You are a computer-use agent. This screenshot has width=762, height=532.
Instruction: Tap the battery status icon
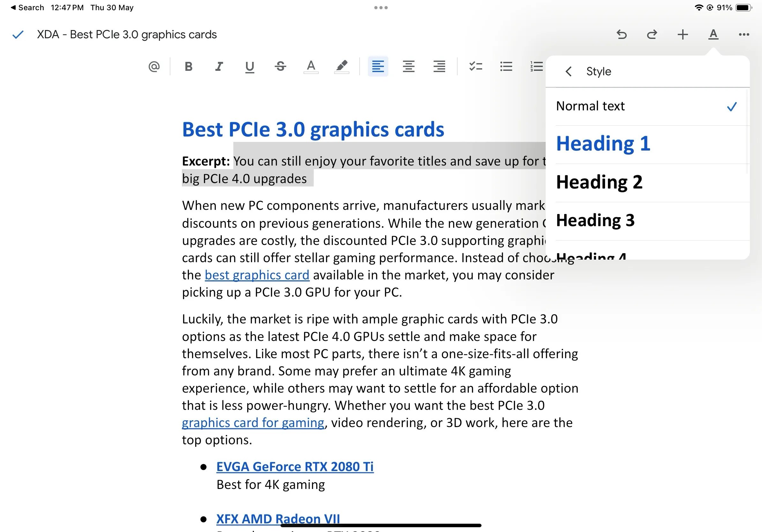coord(744,8)
